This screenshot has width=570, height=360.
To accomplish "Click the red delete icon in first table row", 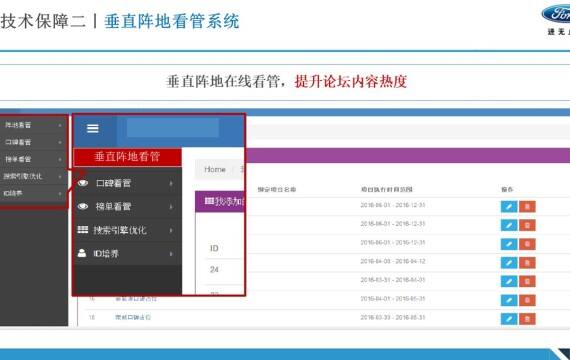I will click(x=527, y=207).
